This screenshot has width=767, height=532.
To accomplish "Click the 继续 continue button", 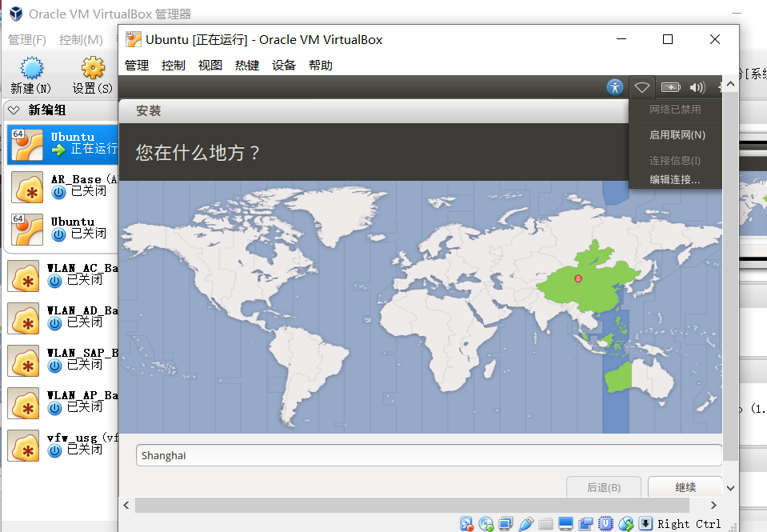I will point(685,487).
